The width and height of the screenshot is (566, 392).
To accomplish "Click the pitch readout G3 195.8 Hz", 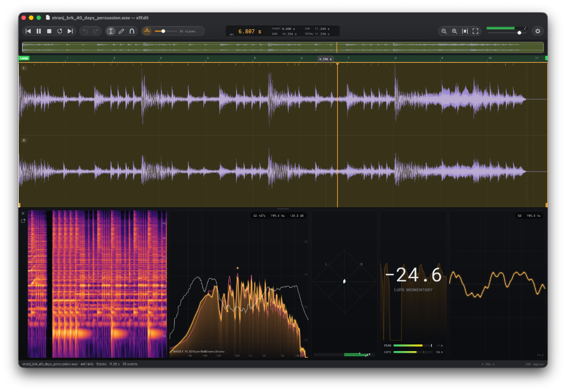I will tap(529, 216).
